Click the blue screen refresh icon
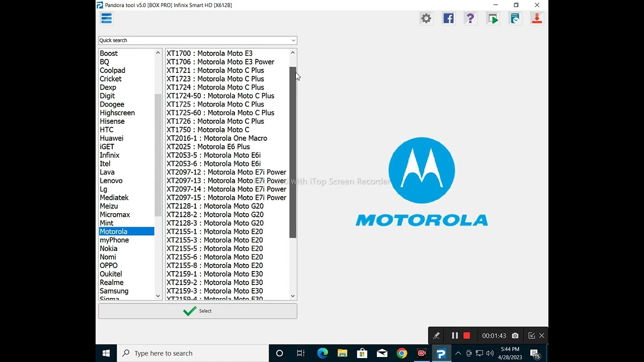644x362 pixels. 515,19
